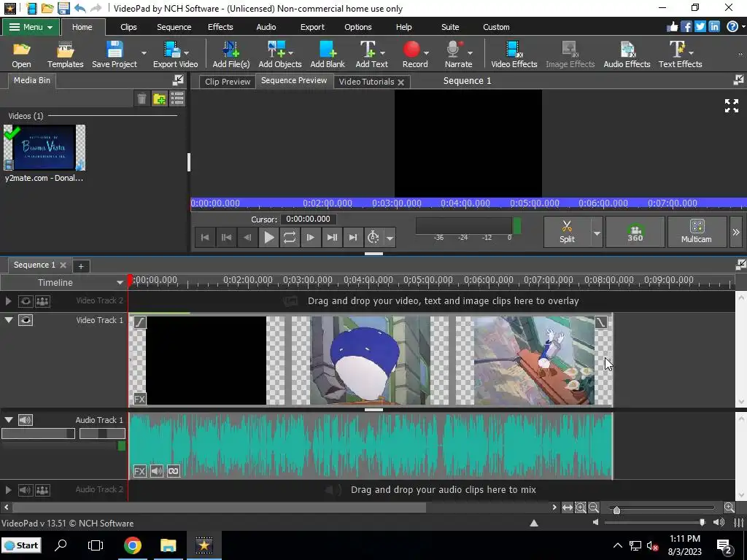Viewport: 747px width, 560px height.
Task: Open Text Effects
Action: (x=681, y=54)
